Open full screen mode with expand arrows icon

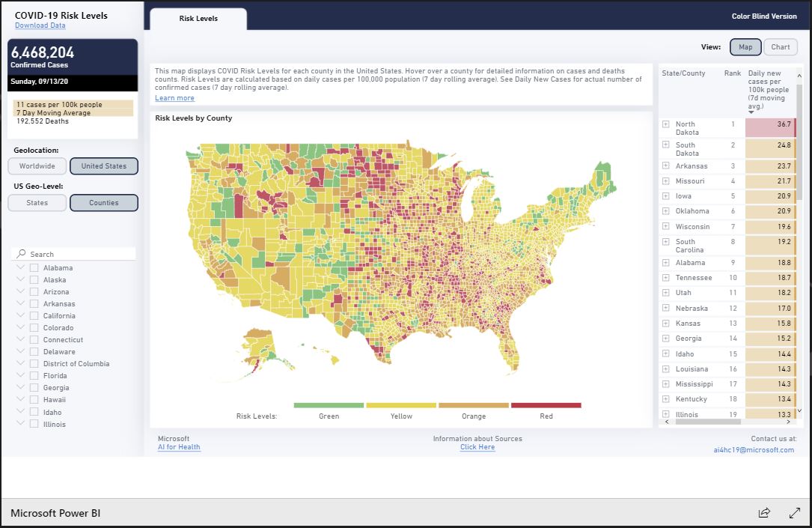(x=795, y=513)
